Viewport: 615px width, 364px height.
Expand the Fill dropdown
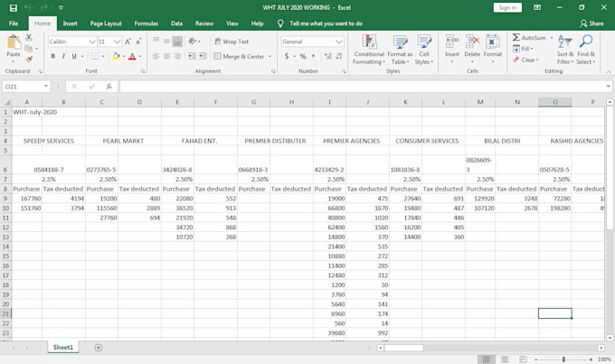(532, 49)
